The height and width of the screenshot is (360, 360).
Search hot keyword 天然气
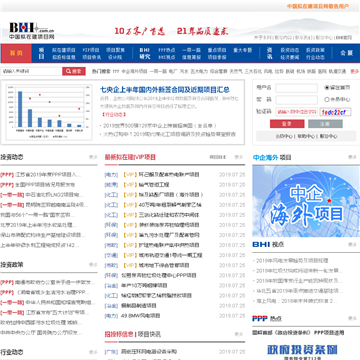[x=236, y=71]
